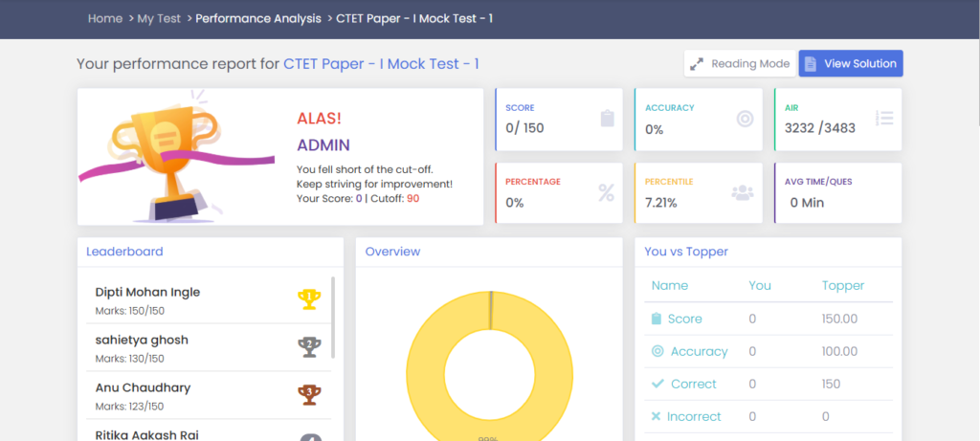This screenshot has width=980, height=441.
Task: Click the checkmark icon next to Correct
Action: coord(657,384)
